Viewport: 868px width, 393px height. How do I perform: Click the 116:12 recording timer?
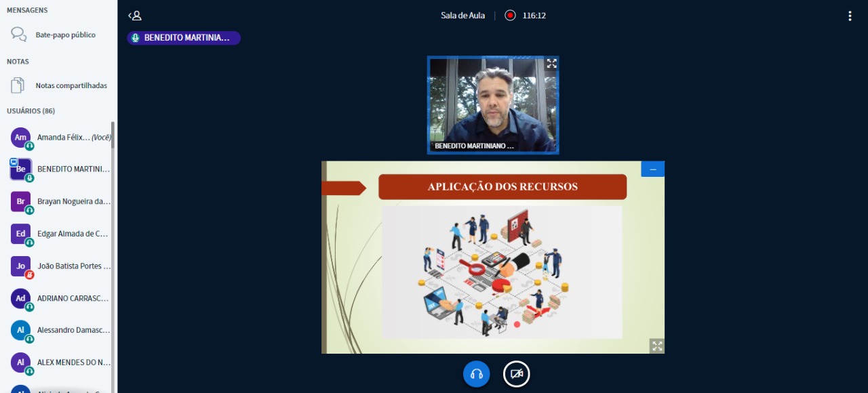pyautogui.click(x=534, y=16)
